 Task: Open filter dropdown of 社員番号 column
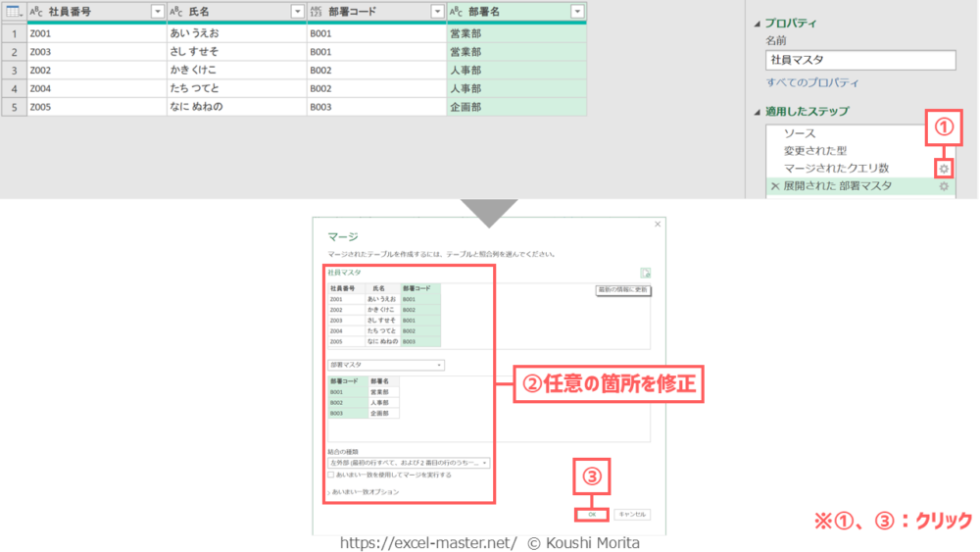(158, 12)
